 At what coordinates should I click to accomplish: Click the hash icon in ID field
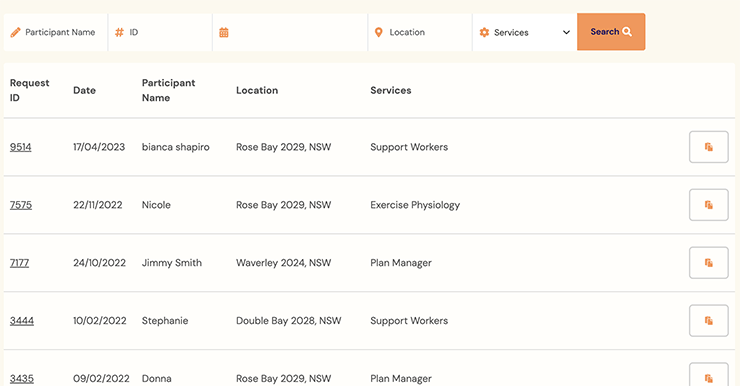pyautogui.click(x=119, y=32)
